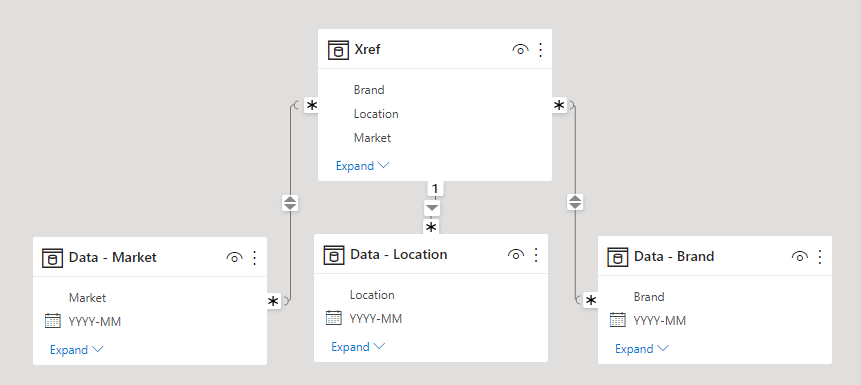Viewport: 861px width, 385px height.
Task: Click the many marker beside Data - Brand
Action: pos(591,300)
